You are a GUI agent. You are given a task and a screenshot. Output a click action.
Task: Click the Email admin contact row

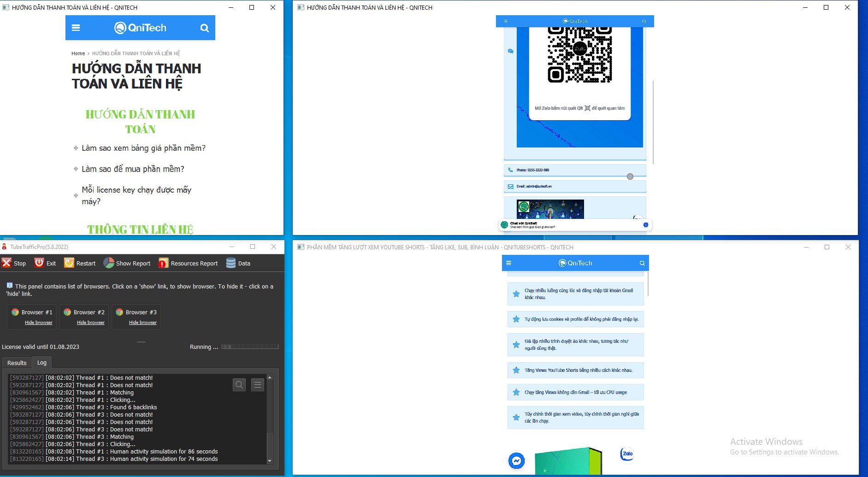(575, 187)
